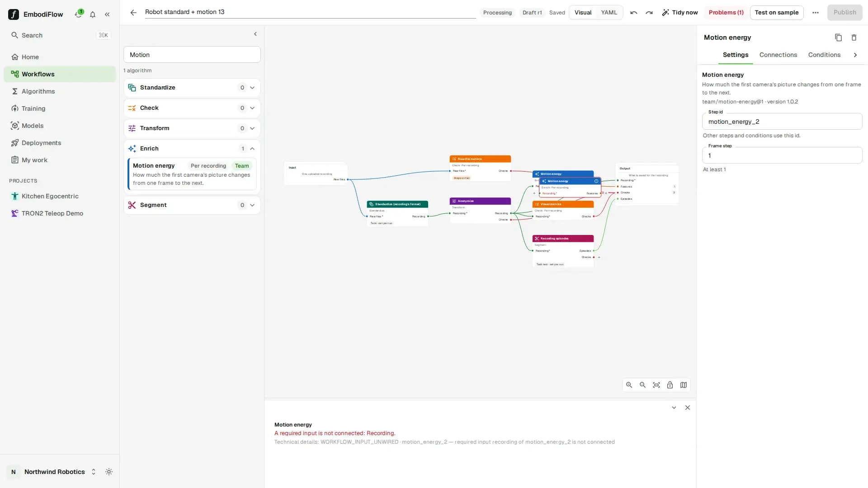868x488 pixels.
Task: Delete the Motion energy step
Action: [x=854, y=38]
